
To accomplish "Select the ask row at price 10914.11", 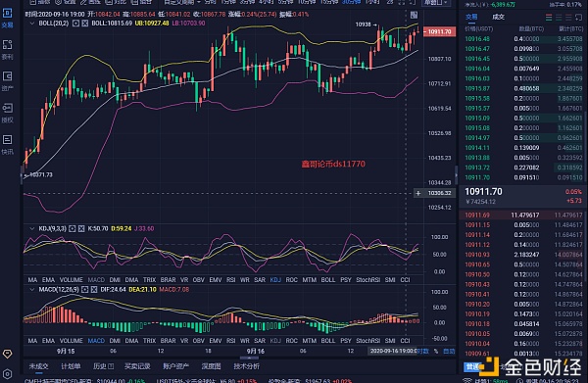I will tap(522, 148).
